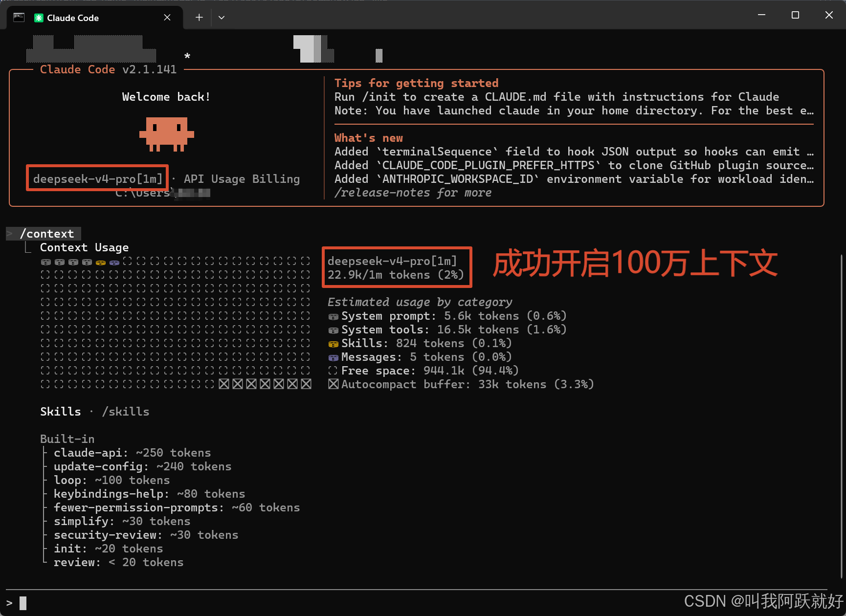Click the 'Free space: 944.1k' line
The width and height of the screenshot is (846, 616).
click(x=430, y=371)
